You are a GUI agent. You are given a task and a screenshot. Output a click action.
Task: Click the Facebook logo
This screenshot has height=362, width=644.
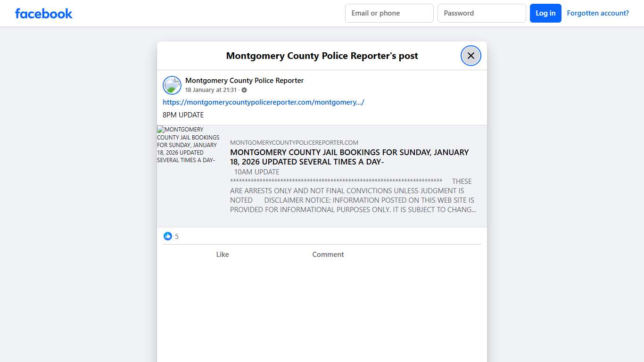(43, 13)
